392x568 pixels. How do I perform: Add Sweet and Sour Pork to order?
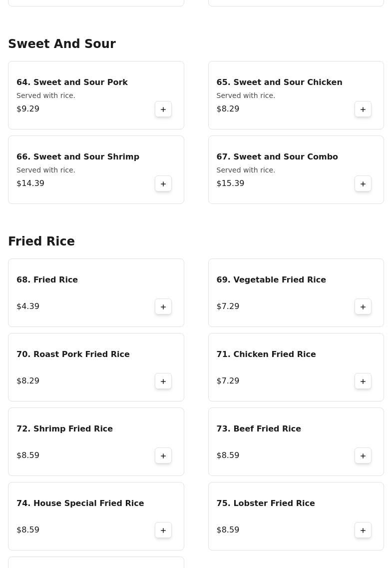[x=163, y=109]
